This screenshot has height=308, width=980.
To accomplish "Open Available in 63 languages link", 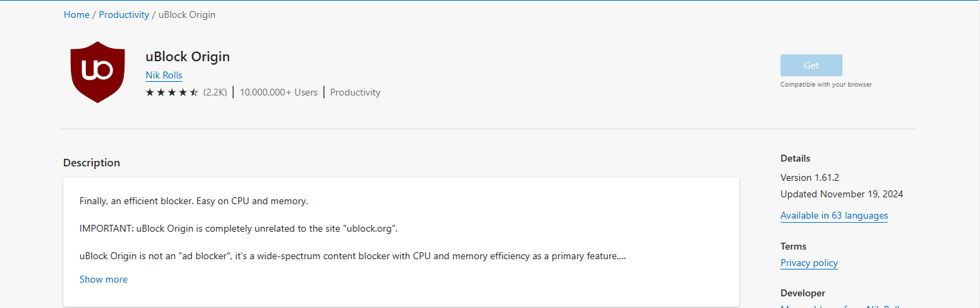I will point(834,215).
